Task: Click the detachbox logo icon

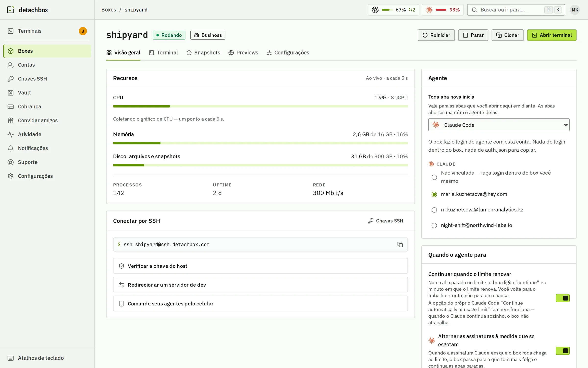Action: pos(11,10)
